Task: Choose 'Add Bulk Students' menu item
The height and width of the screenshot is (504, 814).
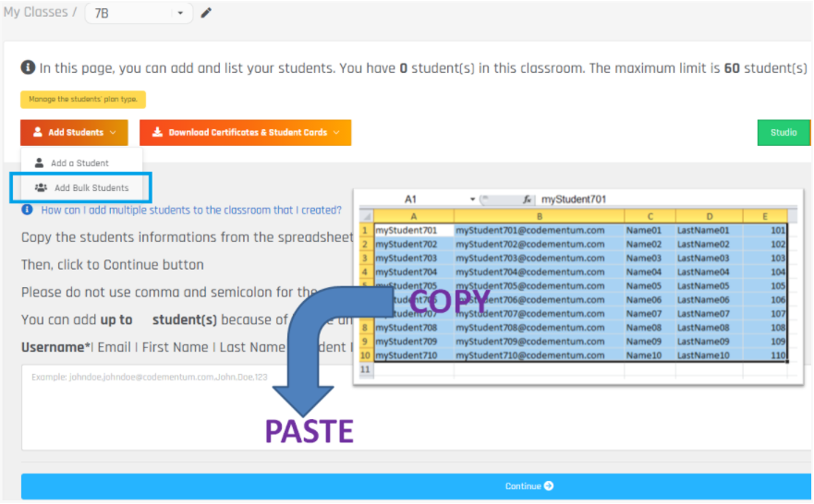Action: pos(81,187)
